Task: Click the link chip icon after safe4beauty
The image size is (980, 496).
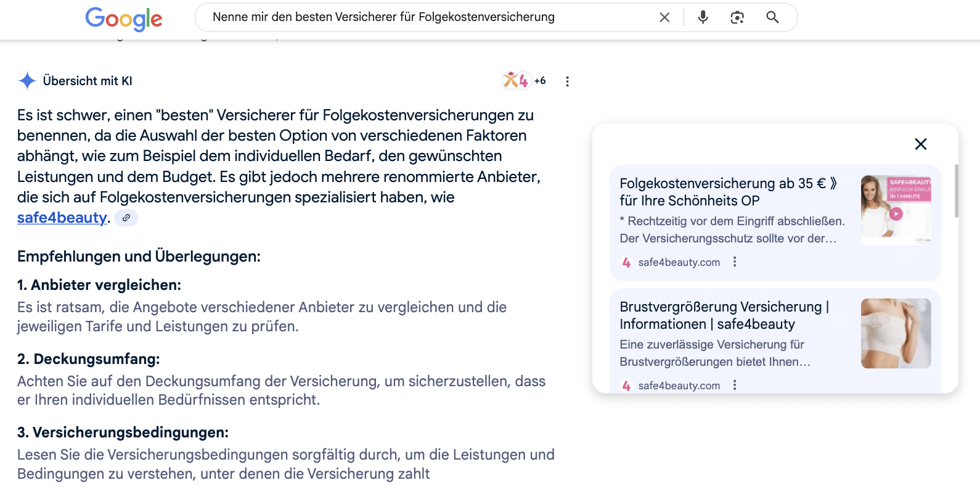Action: (126, 218)
